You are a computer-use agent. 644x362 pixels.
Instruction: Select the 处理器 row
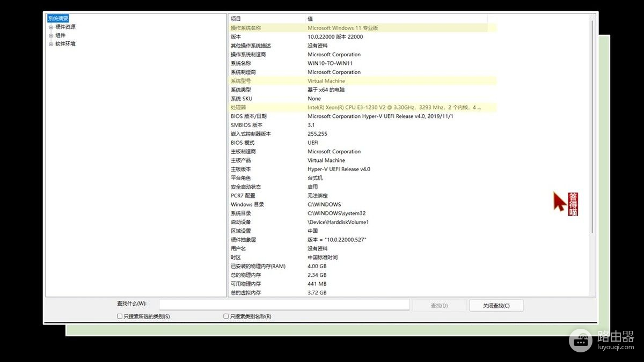[238, 107]
